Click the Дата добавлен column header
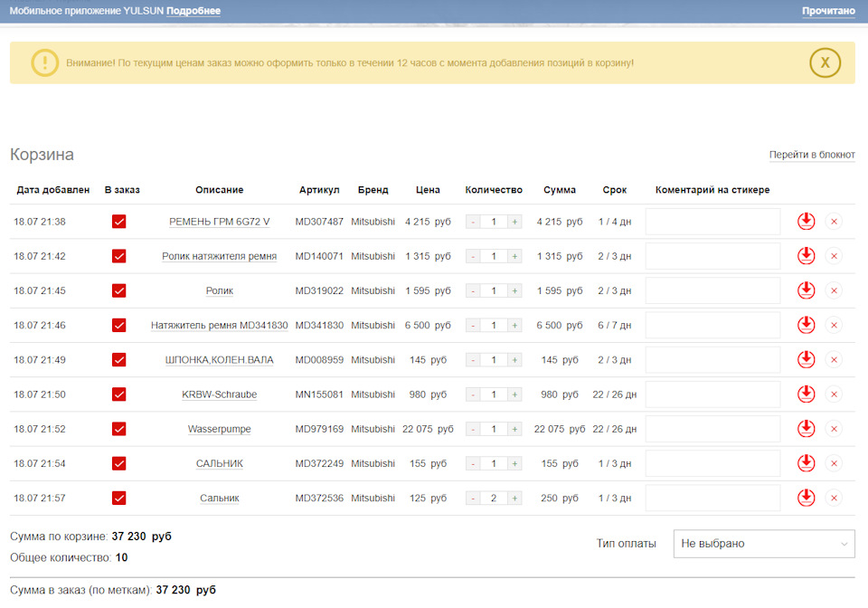868x608 pixels. (53, 190)
